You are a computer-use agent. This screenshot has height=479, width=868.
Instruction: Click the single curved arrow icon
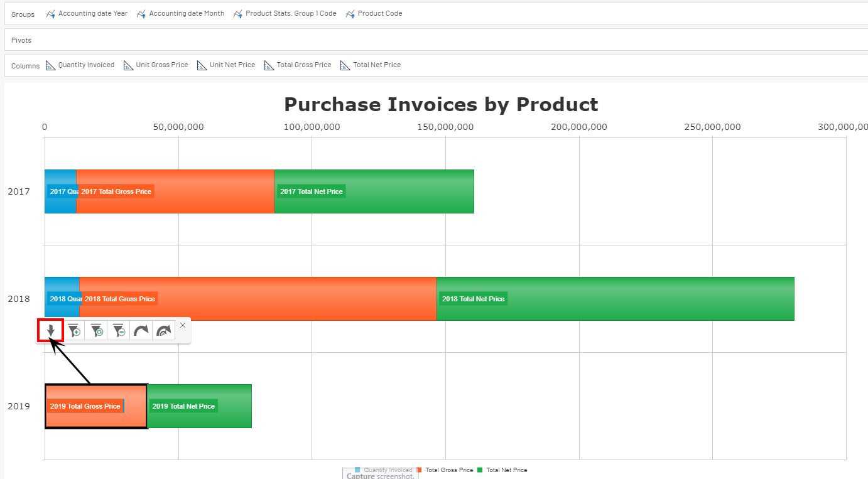[141, 330]
